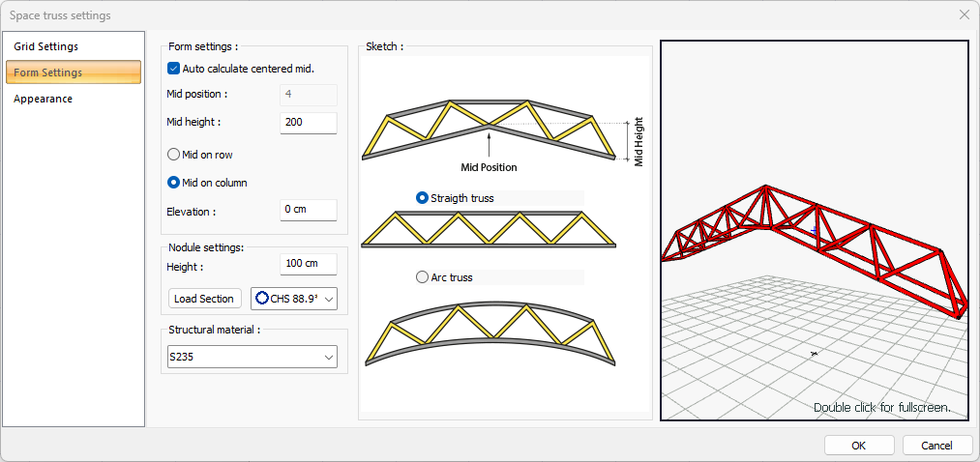
Task: Expand the S235 structural material dropdown
Action: (252, 358)
